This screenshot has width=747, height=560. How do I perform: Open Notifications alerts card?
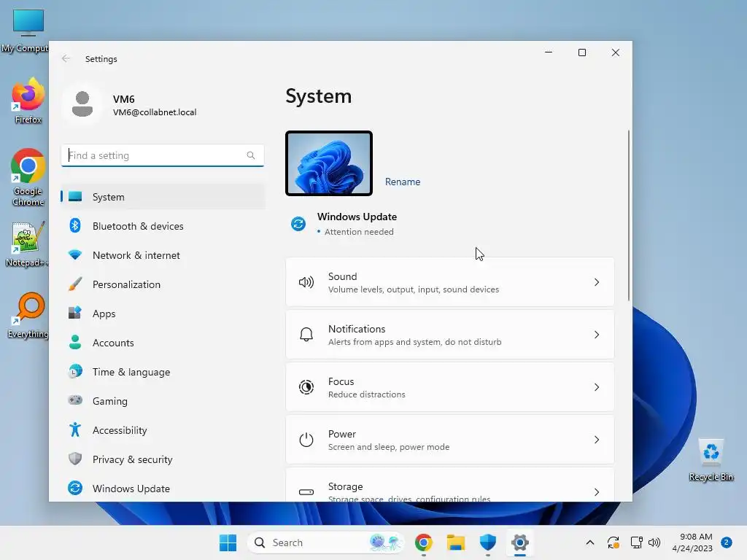click(x=449, y=335)
